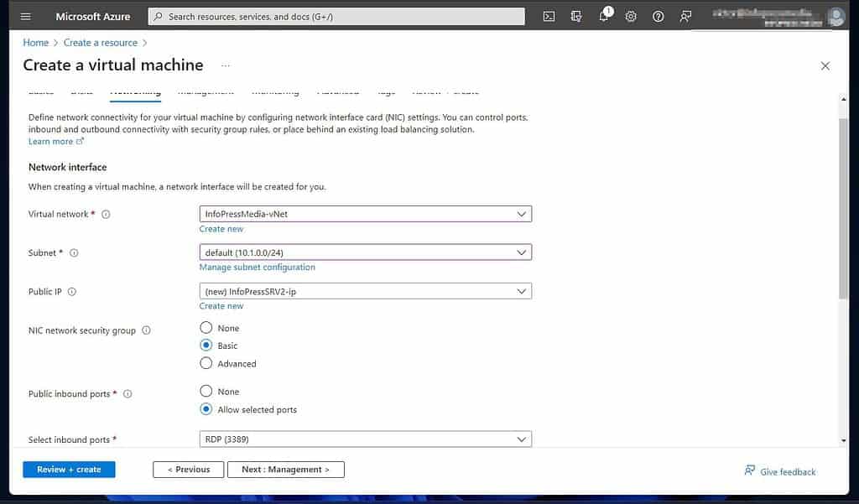Click Review + create button
Screen dimensions: 859x504
[x=69, y=470]
